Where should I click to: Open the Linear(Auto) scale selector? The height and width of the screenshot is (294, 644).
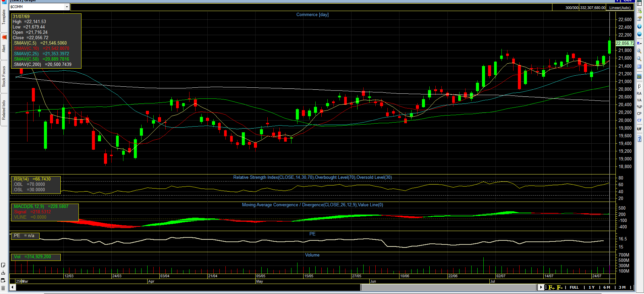[620, 8]
